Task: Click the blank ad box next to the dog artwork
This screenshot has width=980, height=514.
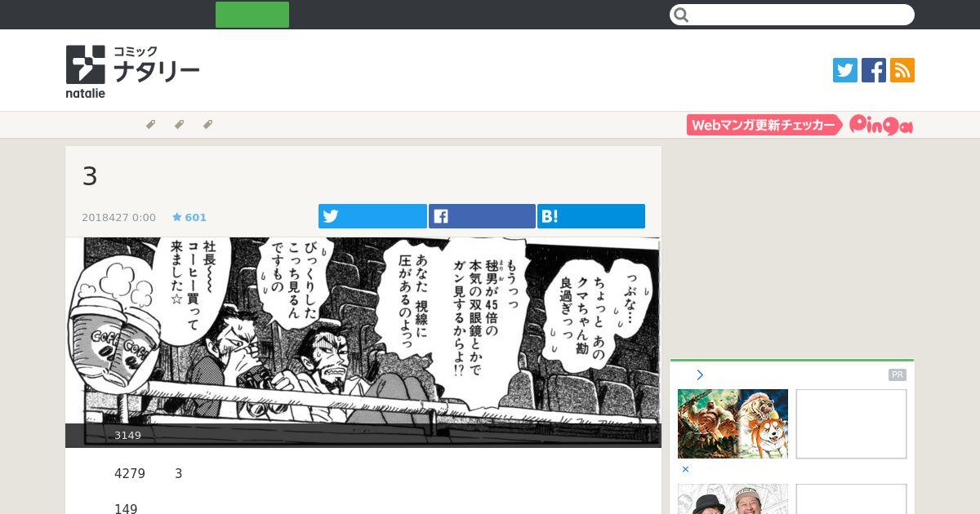Action: 851,423
